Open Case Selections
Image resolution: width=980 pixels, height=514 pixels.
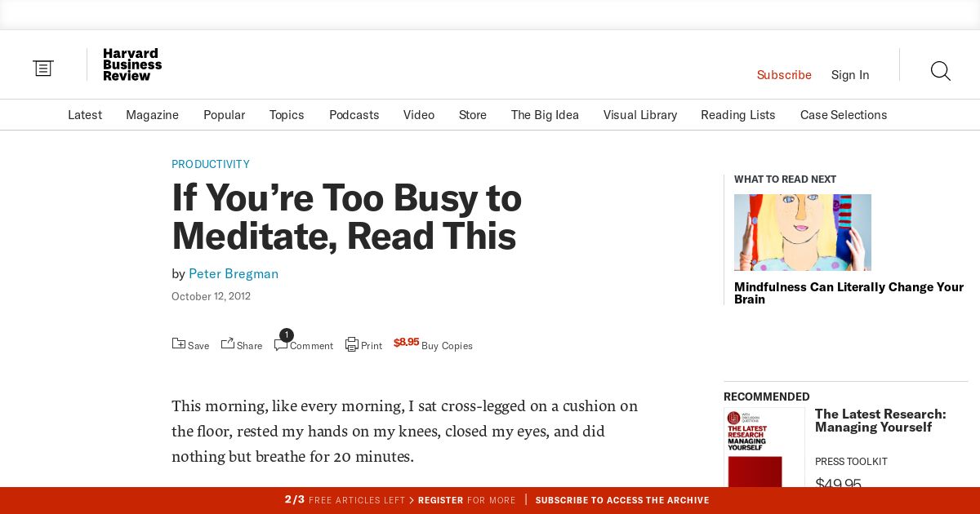tap(844, 115)
